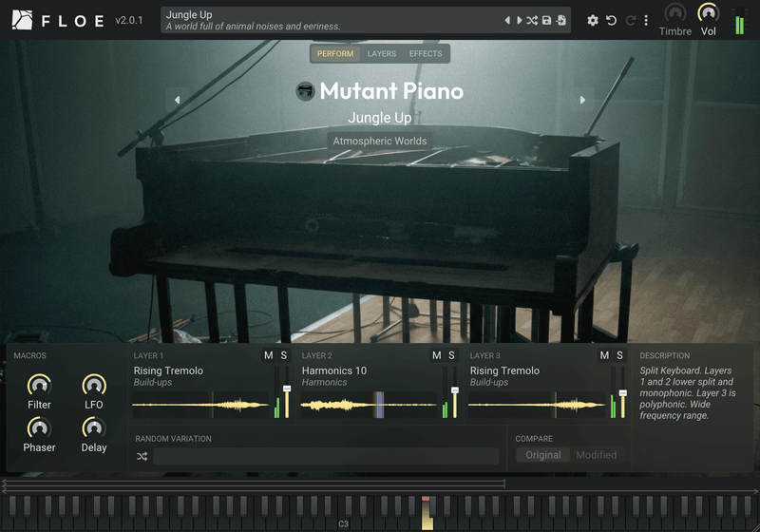The width and height of the screenshot is (760, 532).
Task: Click the 'Harmonics' category label in Layer 2
Action: [324, 382]
